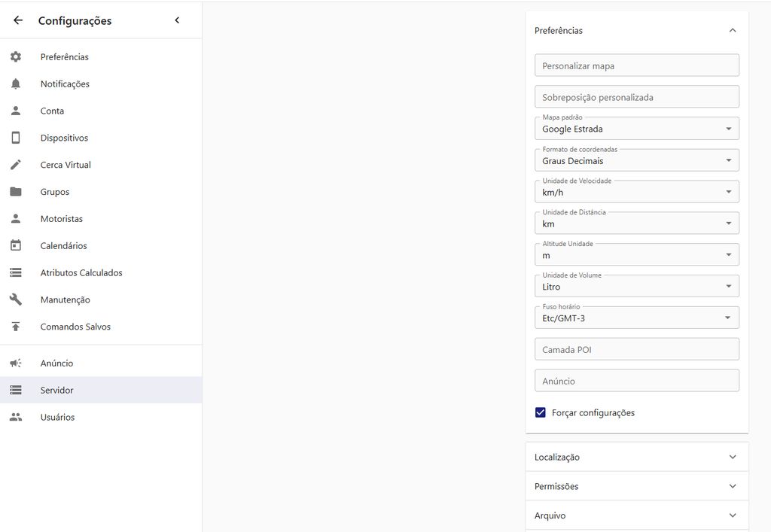
Task: Go to Atributos Calculados in sidebar
Action: (x=81, y=272)
